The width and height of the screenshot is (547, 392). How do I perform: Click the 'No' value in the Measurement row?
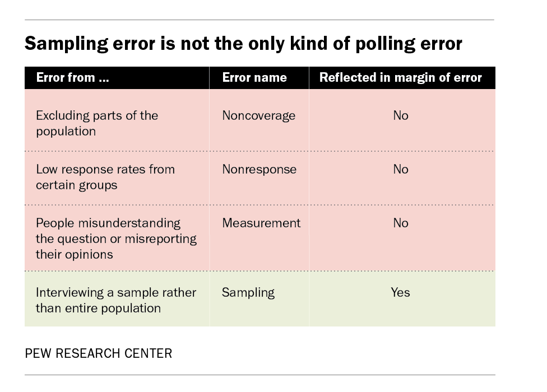click(401, 223)
